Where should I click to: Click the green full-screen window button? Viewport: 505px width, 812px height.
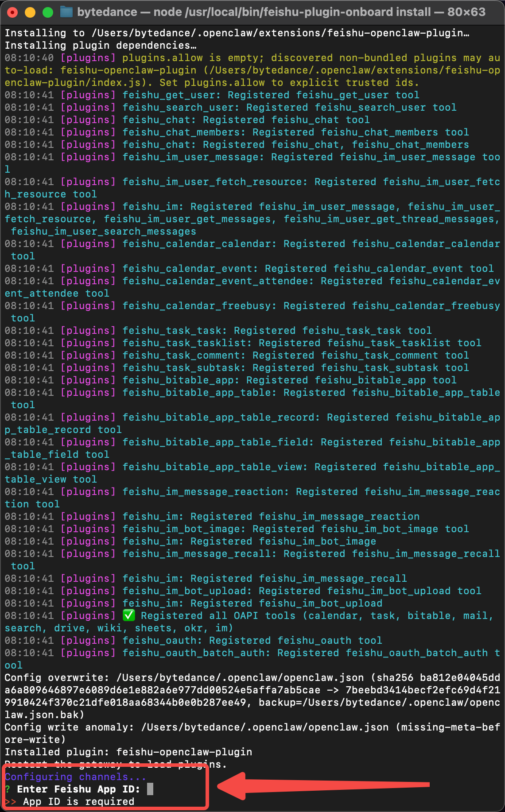[48, 12]
